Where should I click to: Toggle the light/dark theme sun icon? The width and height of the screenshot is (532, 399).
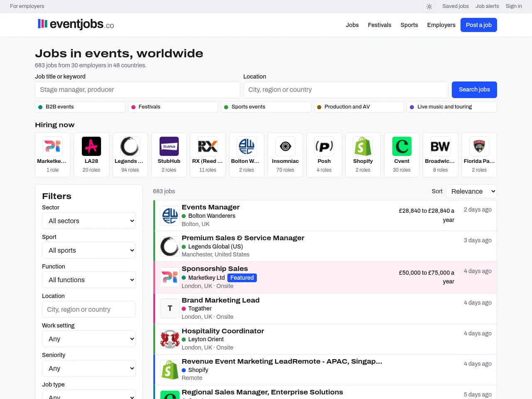pos(429,6)
